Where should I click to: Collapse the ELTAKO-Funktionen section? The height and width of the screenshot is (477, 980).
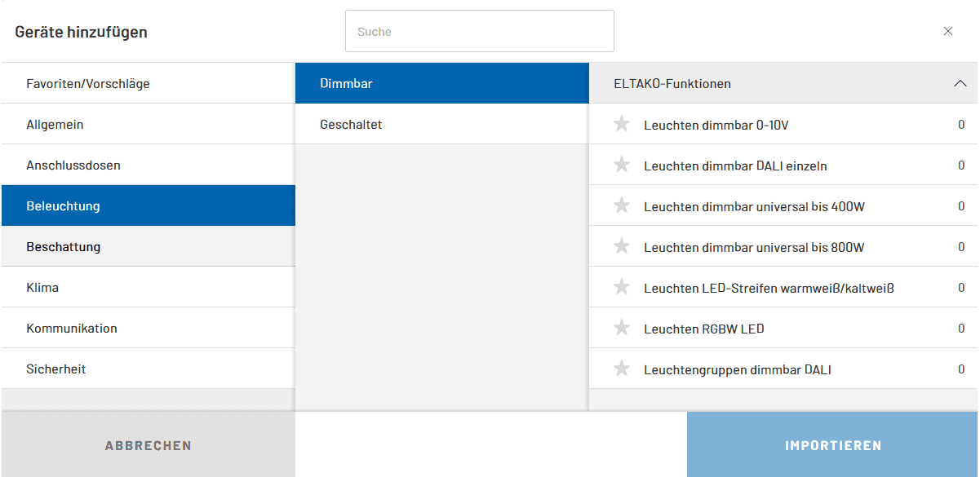[x=960, y=83]
